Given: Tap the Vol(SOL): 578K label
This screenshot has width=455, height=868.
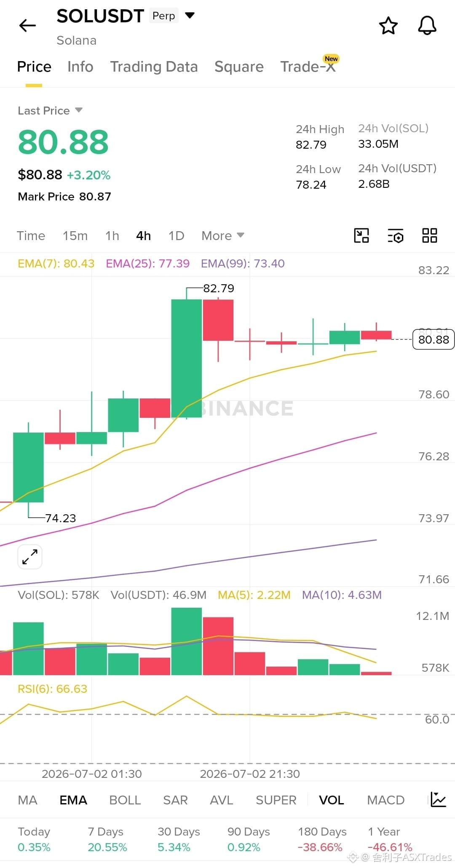Looking at the screenshot, I should click(x=59, y=595).
